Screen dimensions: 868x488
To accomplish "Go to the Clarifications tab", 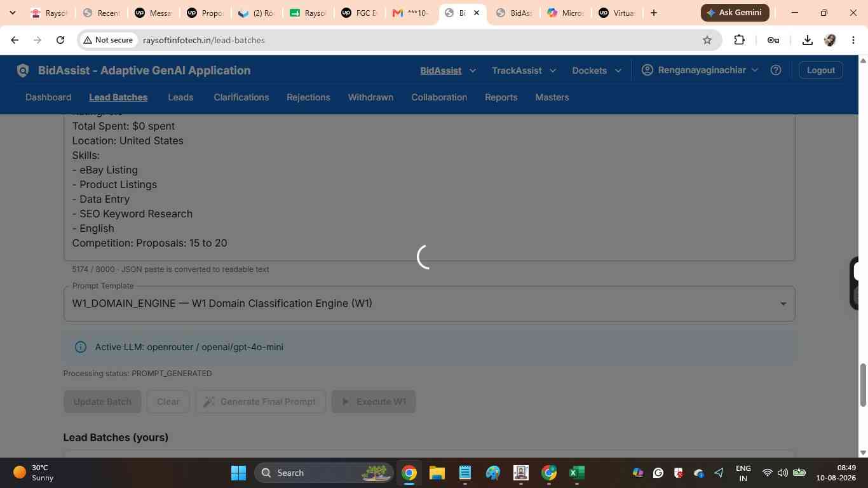I will point(241,97).
